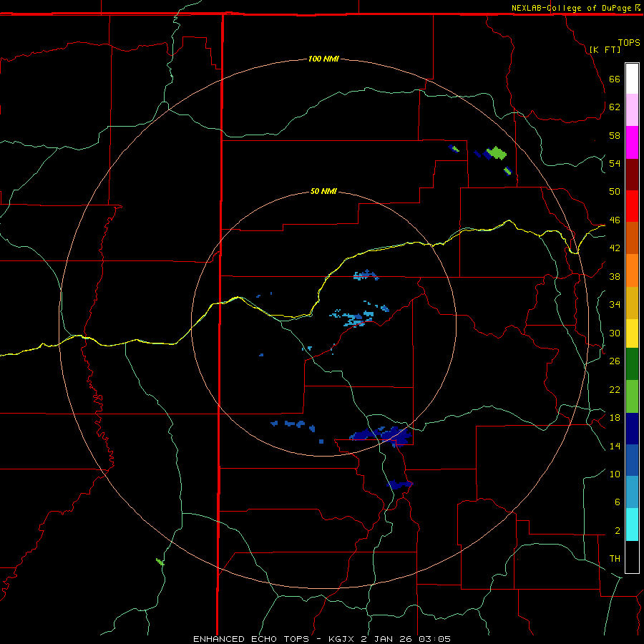Click the legend value "2"
This screenshot has height=644, width=644.
pos(617,530)
